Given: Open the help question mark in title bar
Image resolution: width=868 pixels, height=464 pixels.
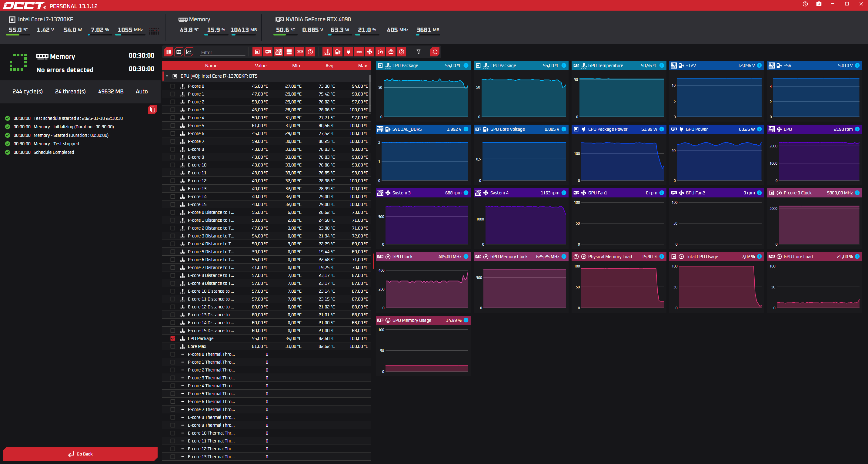Looking at the screenshot, I should [x=805, y=4].
